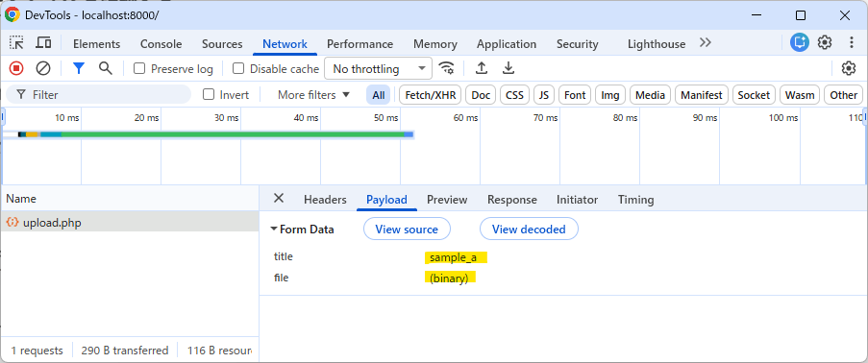Click the sample_a title value
The image size is (868, 363).
(x=453, y=257)
